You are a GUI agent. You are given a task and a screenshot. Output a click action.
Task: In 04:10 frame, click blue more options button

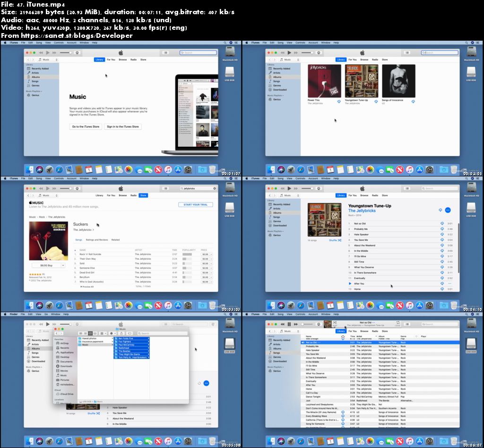(448, 210)
